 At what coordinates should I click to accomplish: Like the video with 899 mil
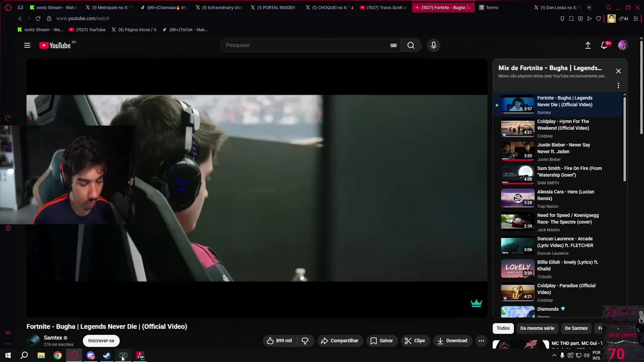(279, 340)
